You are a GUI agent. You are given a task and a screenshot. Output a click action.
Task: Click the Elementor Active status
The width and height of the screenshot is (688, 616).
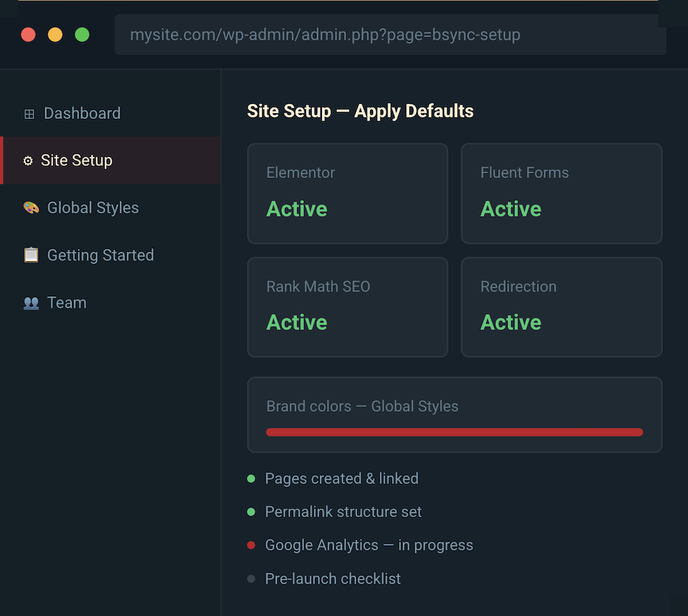(297, 209)
